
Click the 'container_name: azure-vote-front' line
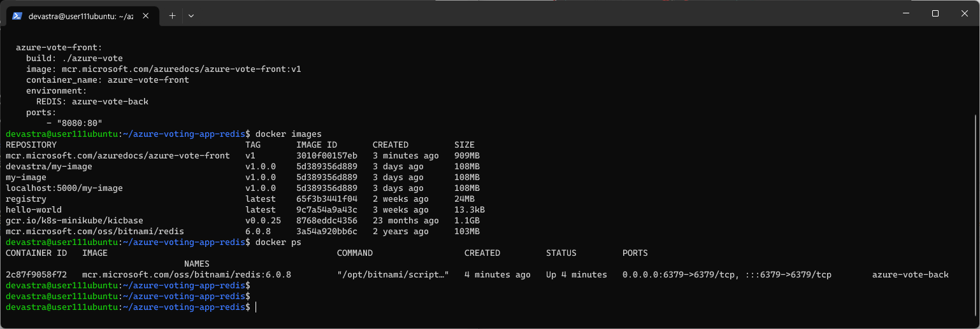tap(108, 80)
